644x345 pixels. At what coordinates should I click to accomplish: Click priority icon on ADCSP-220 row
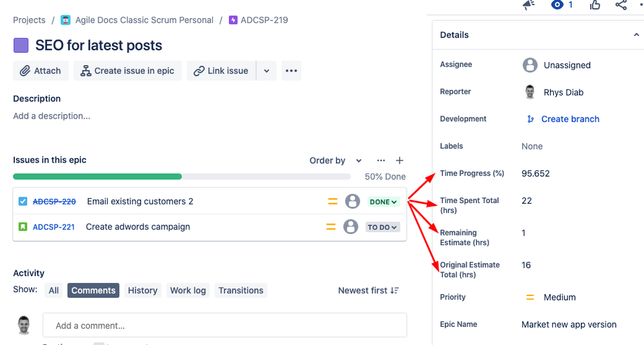[333, 201]
